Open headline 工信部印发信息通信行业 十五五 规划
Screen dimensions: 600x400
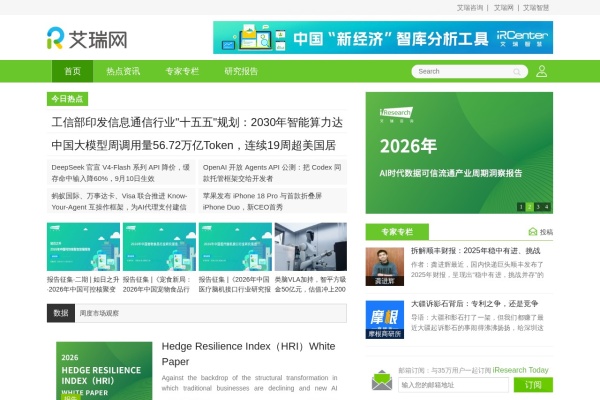pyautogui.click(x=197, y=122)
